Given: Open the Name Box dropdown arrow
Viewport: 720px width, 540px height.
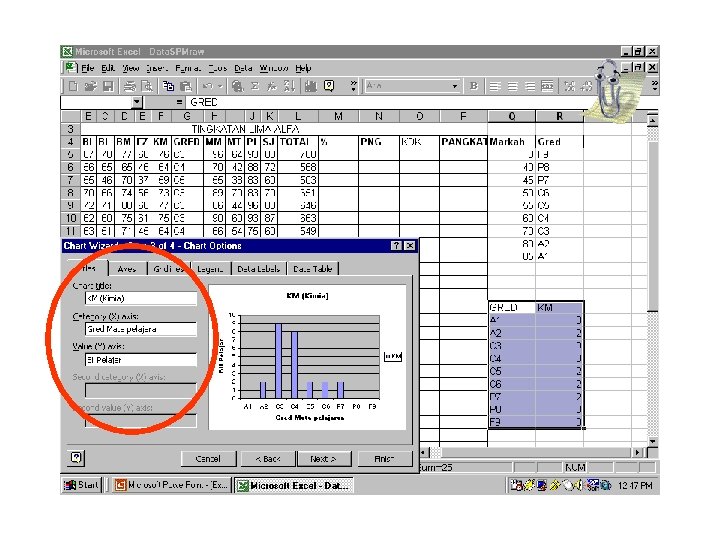Looking at the screenshot, I should click(x=137, y=102).
